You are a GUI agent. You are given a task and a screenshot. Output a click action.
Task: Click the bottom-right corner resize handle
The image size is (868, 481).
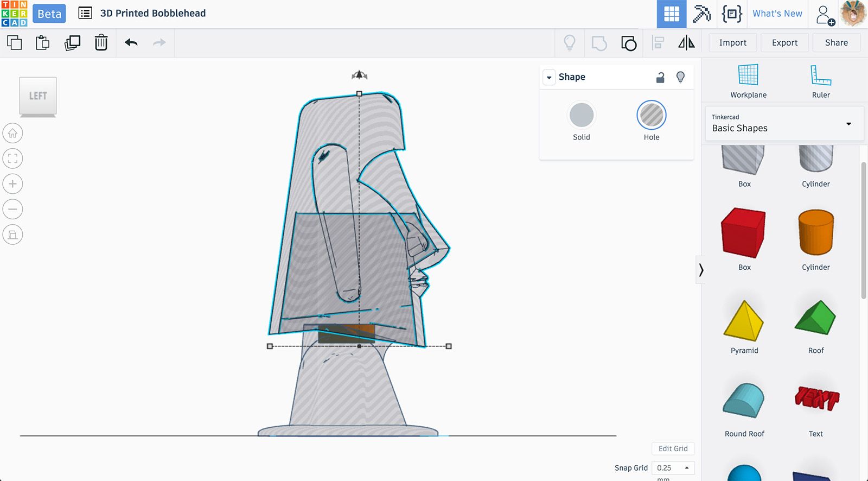coord(449,346)
